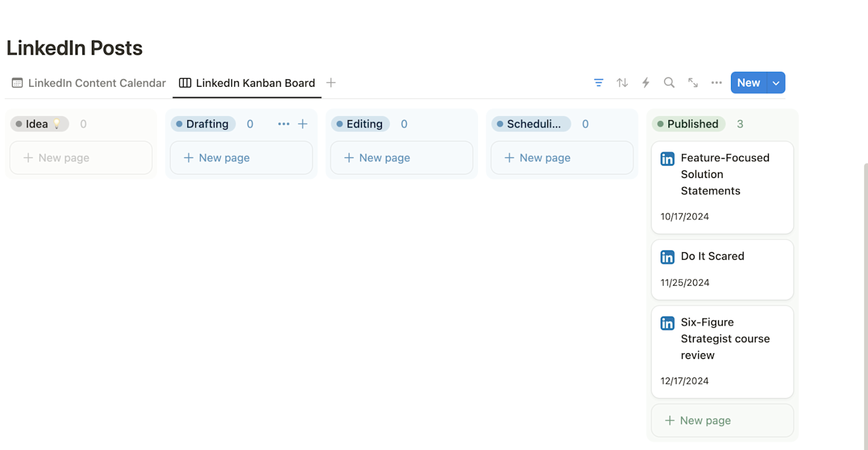Open the Six-Figure Strategist course review card

coord(722,352)
